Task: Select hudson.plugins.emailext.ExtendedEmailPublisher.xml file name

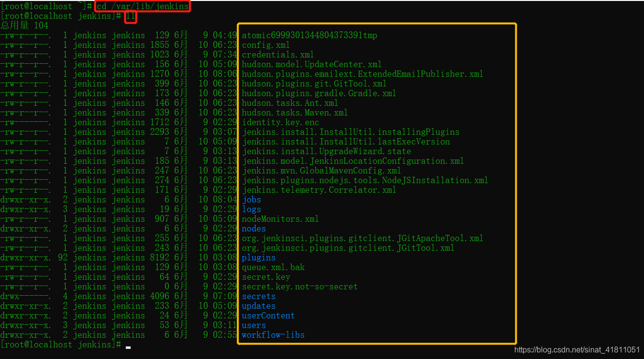Action: pyautogui.click(x=362, y=74)
